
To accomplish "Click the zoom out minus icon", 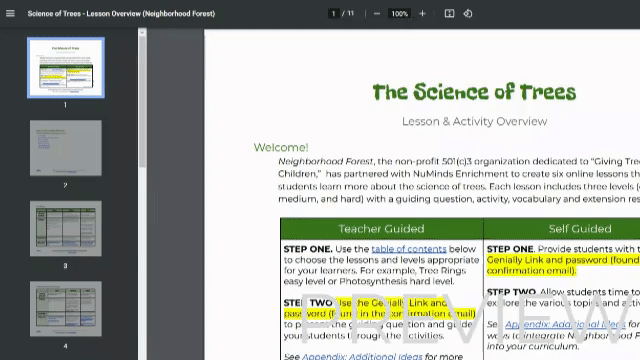I will click(377, 13).
